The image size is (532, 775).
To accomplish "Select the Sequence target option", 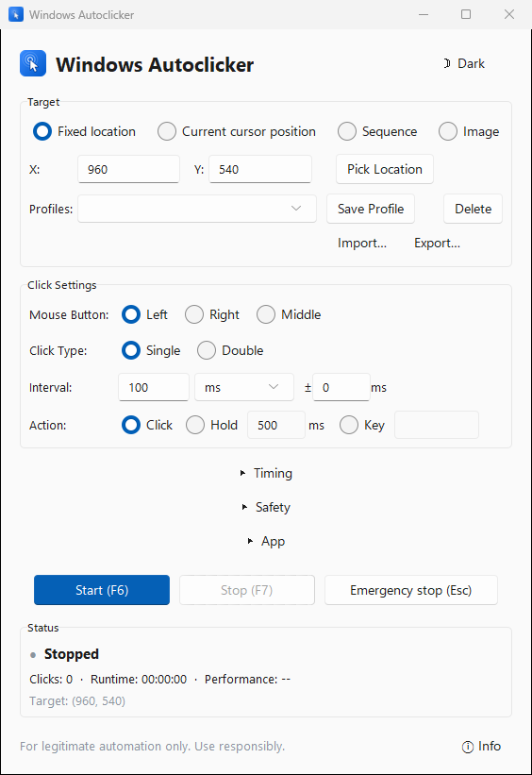I will coord(377,131).
